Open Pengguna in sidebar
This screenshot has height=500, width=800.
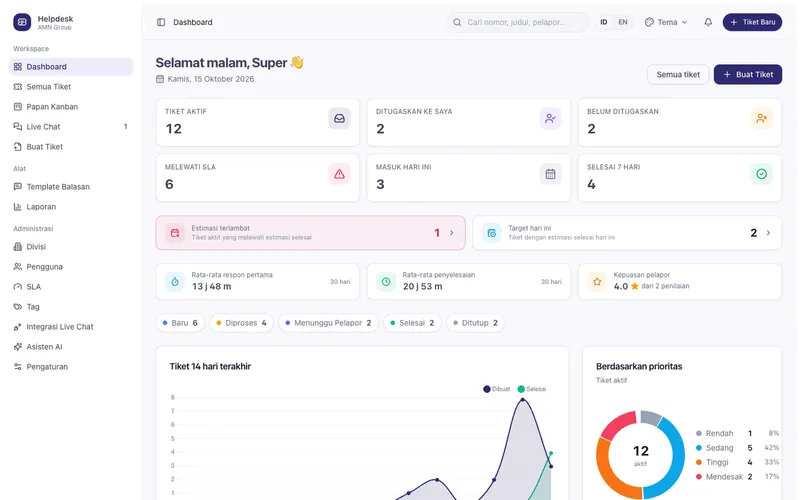coord(71,267)
